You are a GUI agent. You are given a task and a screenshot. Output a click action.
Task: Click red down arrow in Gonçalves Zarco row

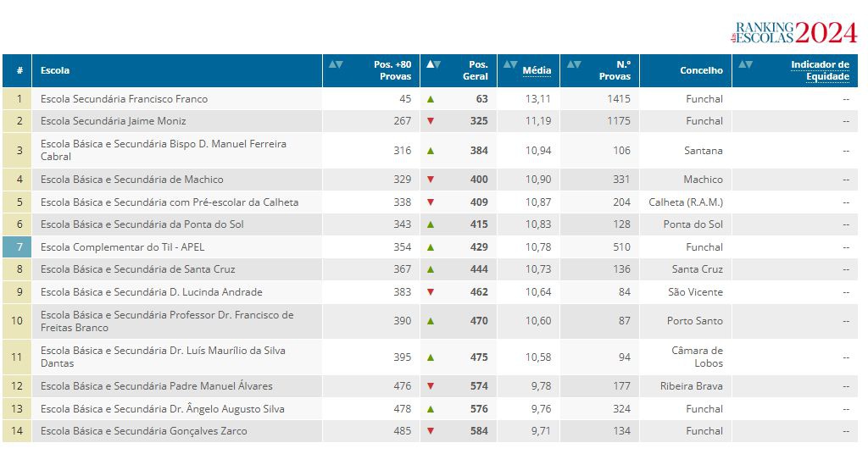coord(431,431)
